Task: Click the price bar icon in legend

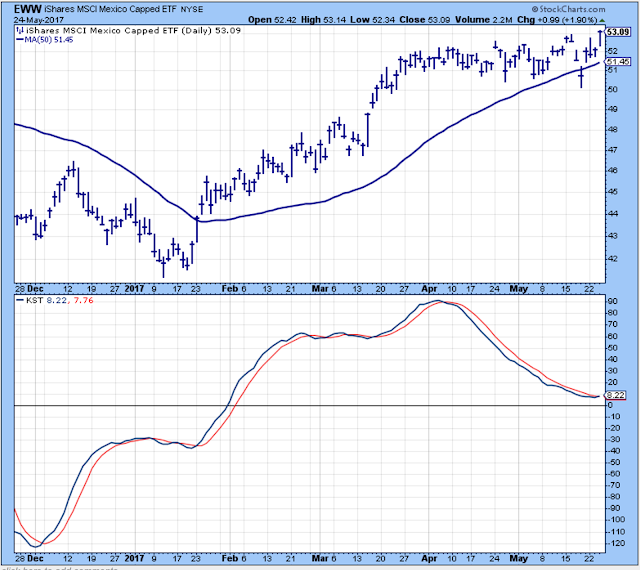Action: [x=20, y=30]
